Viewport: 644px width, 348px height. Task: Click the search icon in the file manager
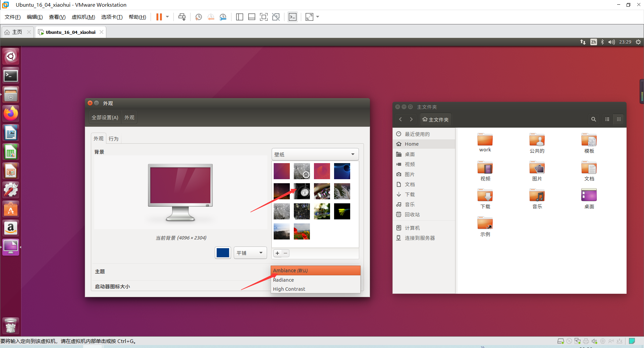[x=593, y=119]
